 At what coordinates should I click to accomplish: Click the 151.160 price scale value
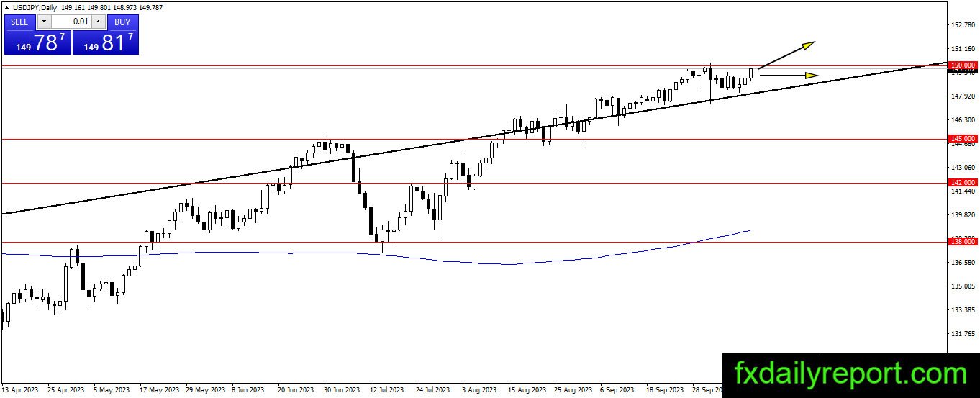(963, 49)
